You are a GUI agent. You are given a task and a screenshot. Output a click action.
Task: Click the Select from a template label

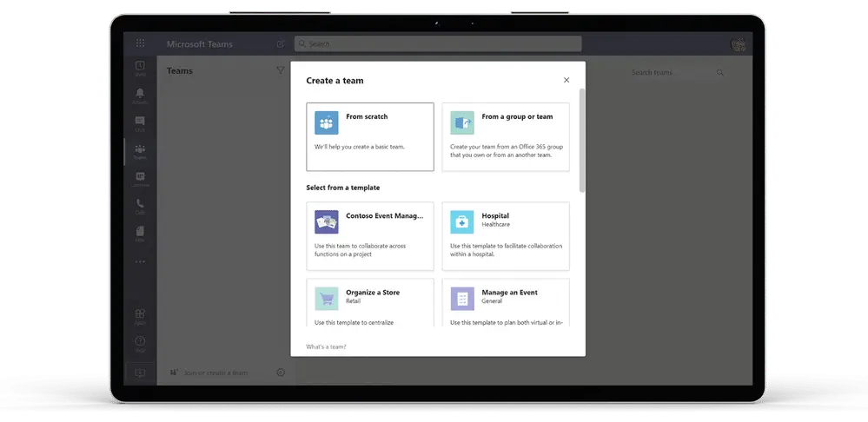click(x=343, y=188)
